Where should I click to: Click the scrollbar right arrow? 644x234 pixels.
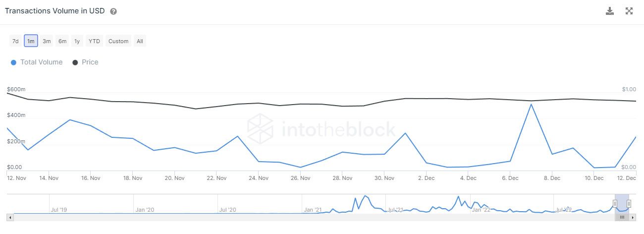point(635,217)
